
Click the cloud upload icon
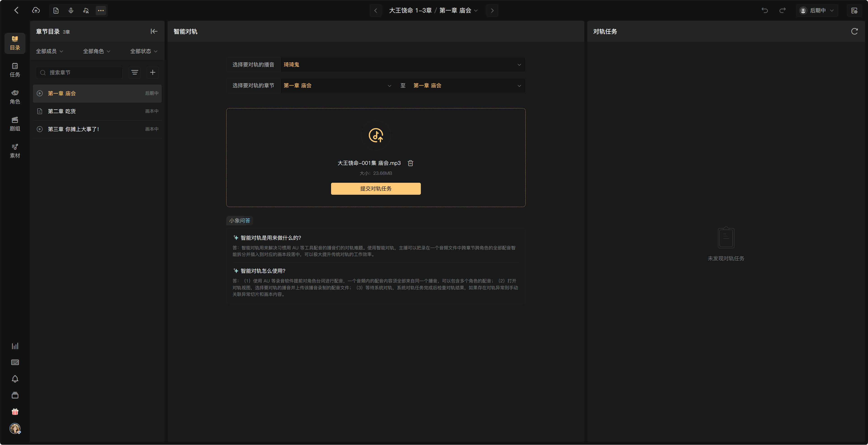(x=36, y=10)
